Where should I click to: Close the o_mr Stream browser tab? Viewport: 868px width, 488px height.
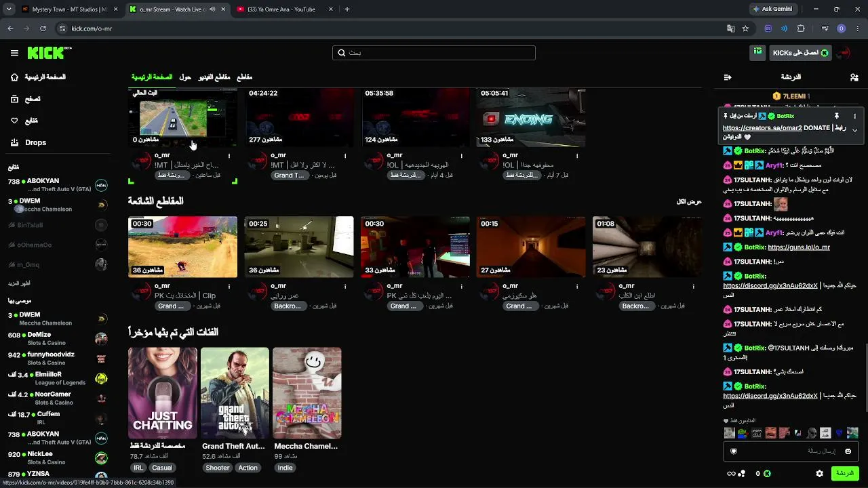click(223, 9)
